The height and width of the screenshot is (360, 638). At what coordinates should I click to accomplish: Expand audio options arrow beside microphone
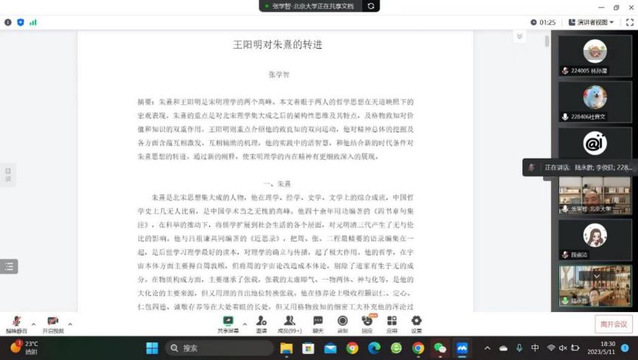click(33, 324)
